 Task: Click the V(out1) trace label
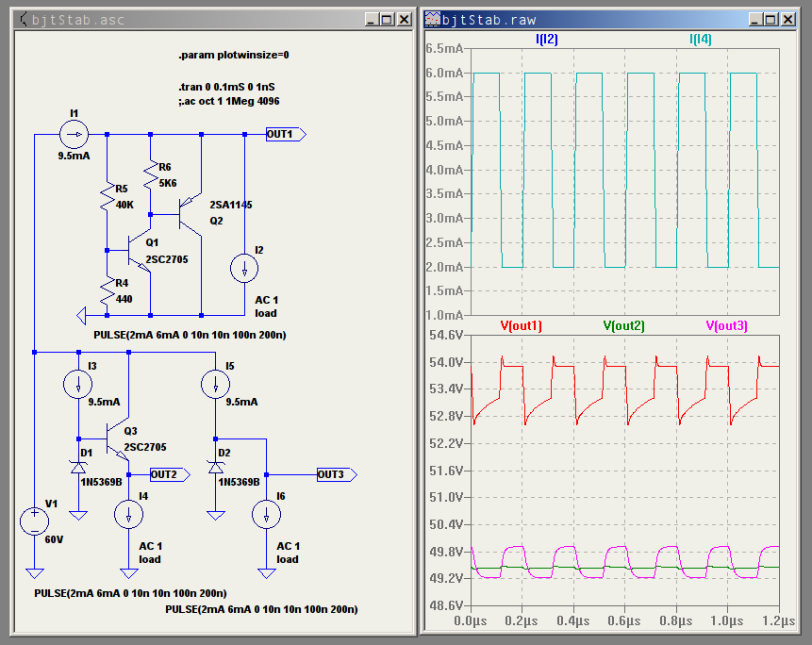[521, 325]
